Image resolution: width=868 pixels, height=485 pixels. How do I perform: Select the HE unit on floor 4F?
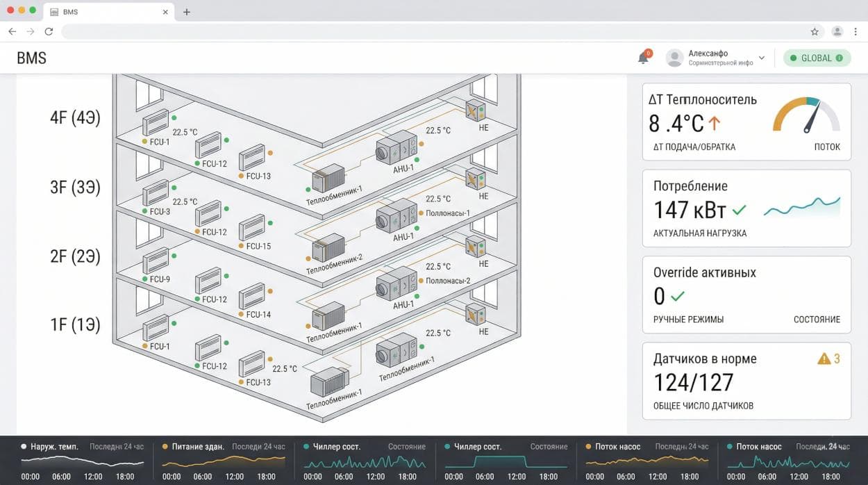point(475,111)
